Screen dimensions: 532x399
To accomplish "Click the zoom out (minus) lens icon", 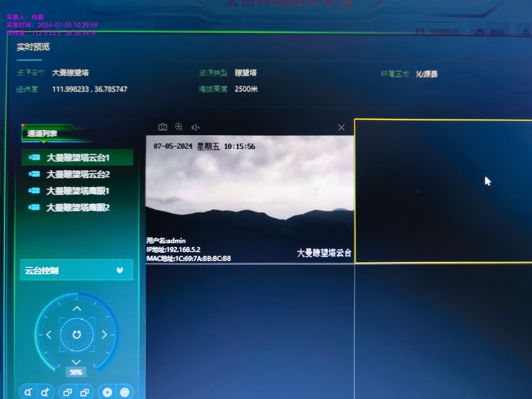I will pos(28,393).
